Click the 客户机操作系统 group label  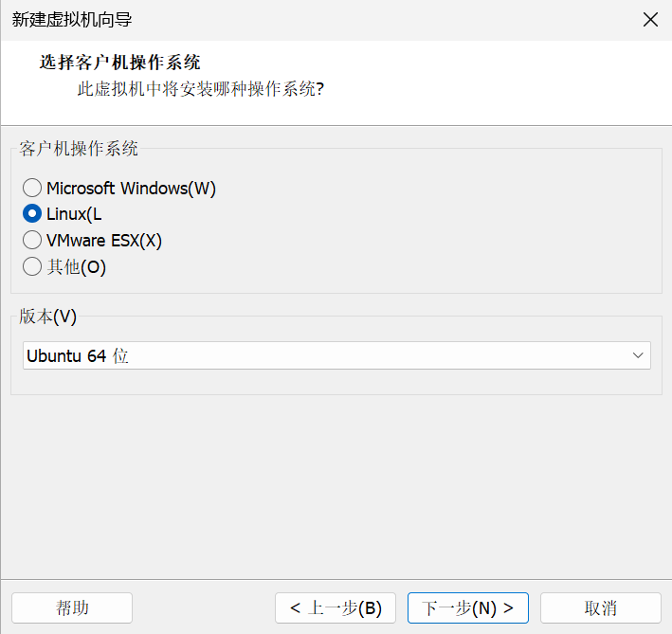pos(79,149)
